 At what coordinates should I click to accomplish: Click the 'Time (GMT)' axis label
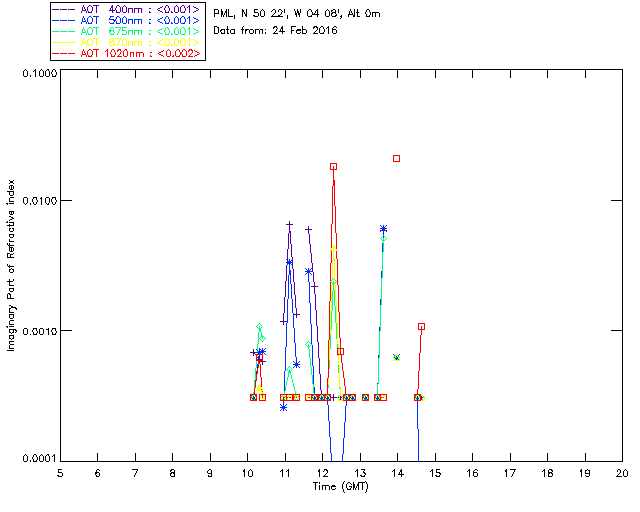[340, 486]
